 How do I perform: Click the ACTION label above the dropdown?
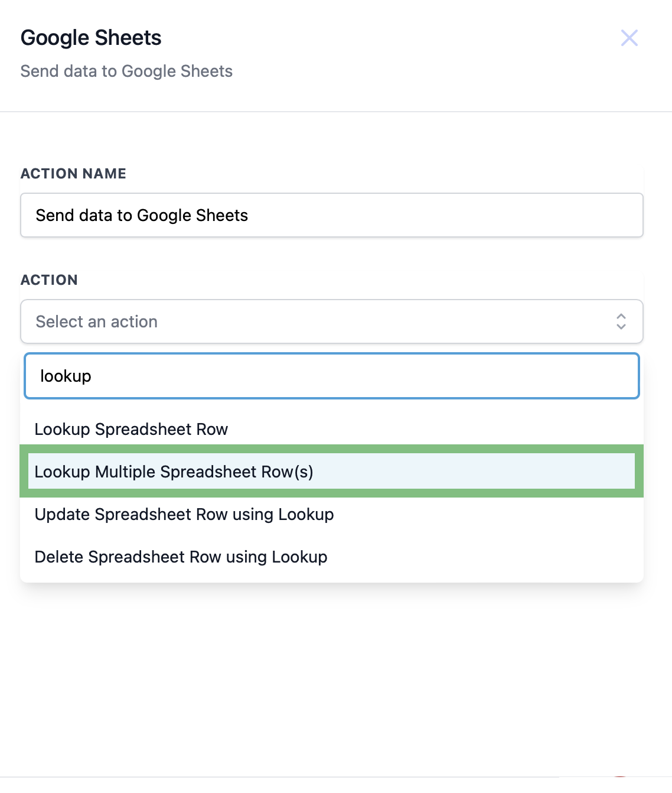point(49,279)
